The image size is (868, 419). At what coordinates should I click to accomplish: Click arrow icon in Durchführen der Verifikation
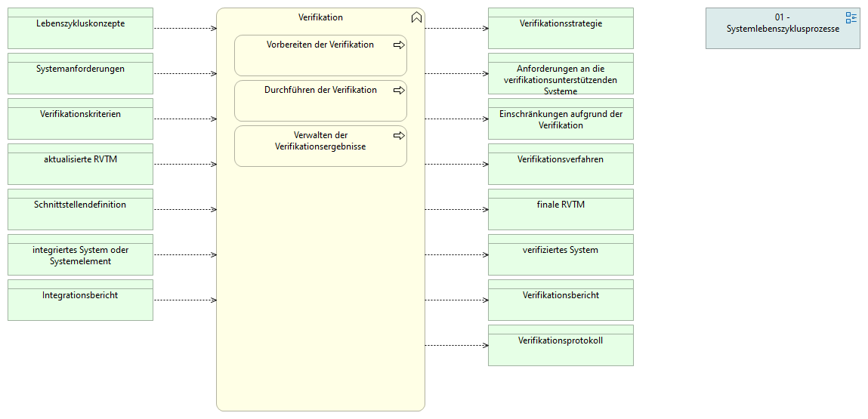(x=399, y=91)
